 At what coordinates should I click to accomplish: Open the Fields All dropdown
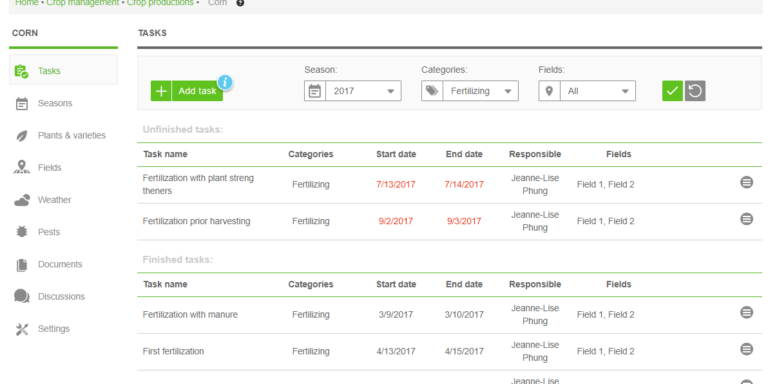(587, 91)
